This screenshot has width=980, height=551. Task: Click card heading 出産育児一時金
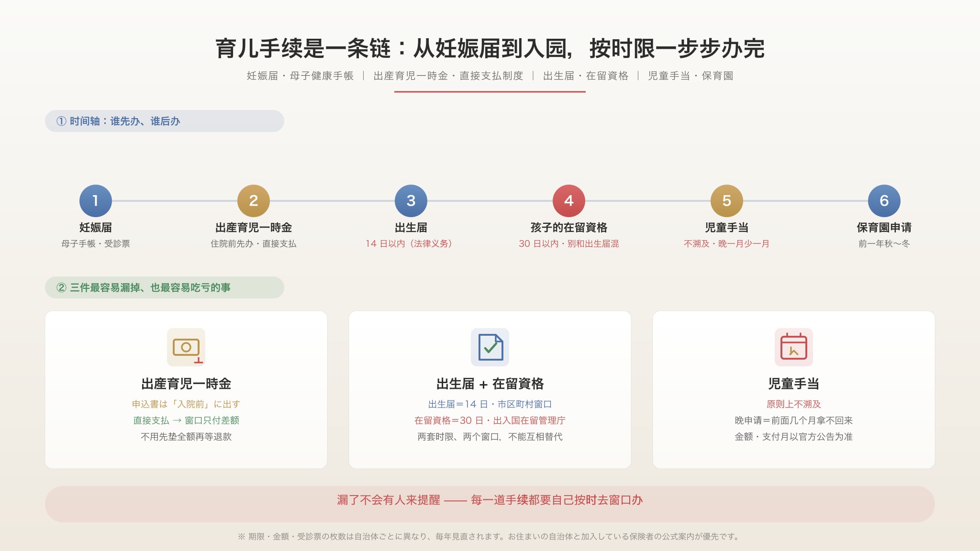(186, 384)
